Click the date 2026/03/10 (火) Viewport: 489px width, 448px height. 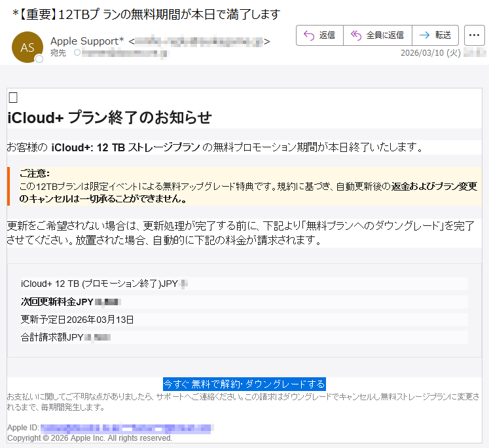pos(430,52)
